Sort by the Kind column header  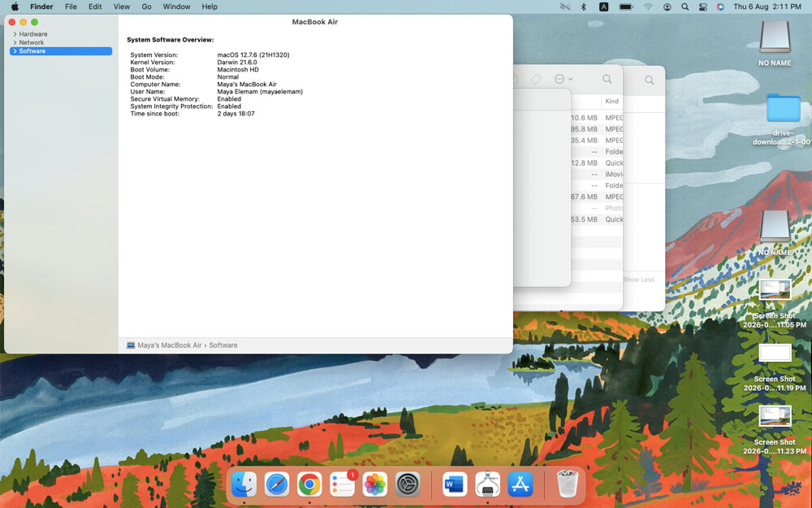[x=612, y=101]
